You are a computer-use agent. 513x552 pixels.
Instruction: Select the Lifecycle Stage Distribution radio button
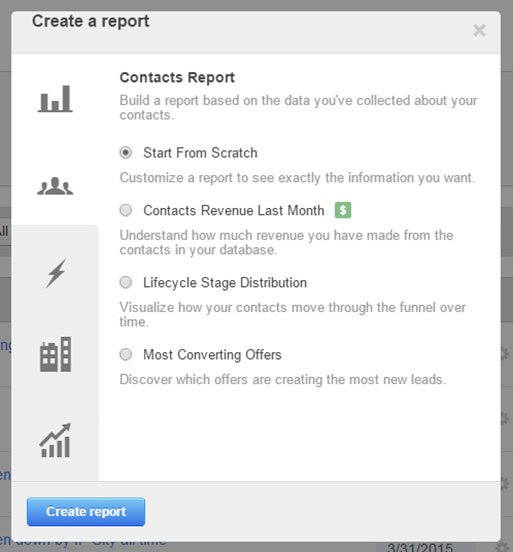(x=126, y=282)
